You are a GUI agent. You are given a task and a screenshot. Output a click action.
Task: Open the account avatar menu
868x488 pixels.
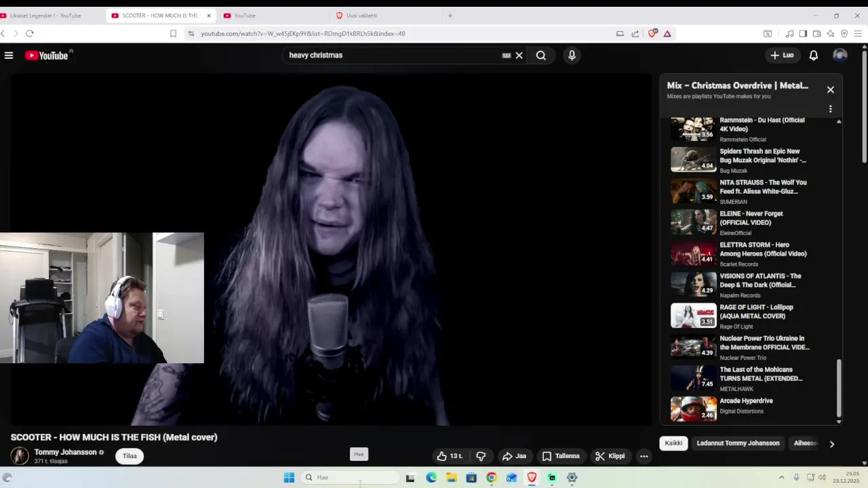click(x=840, y=56)
